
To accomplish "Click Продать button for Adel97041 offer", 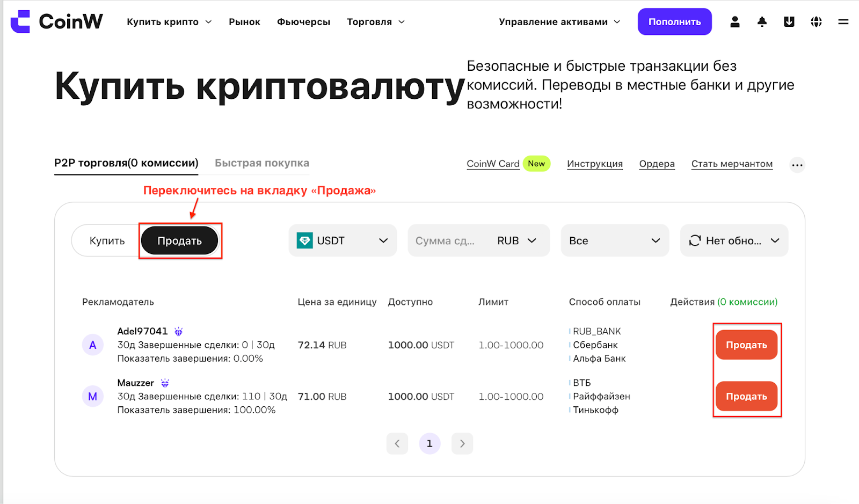I will (x=746, y=345).
